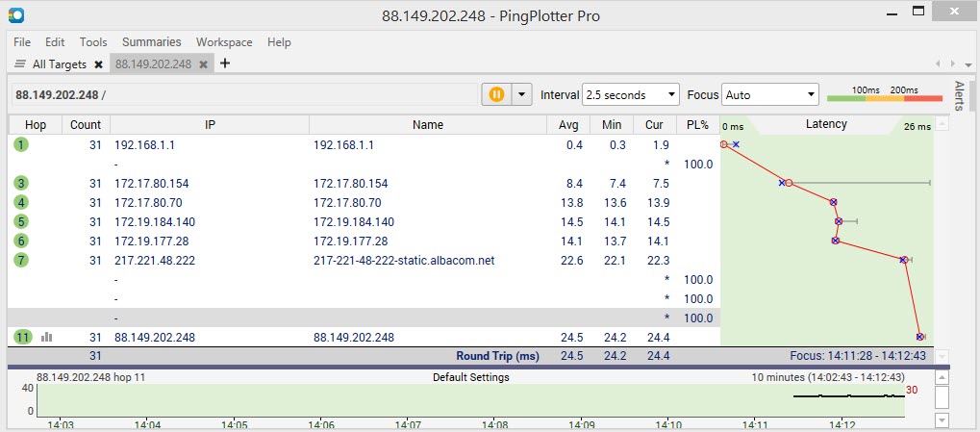Click the IP column header
The height and width of the screenshot is (432, 980).
click(210, 124)
